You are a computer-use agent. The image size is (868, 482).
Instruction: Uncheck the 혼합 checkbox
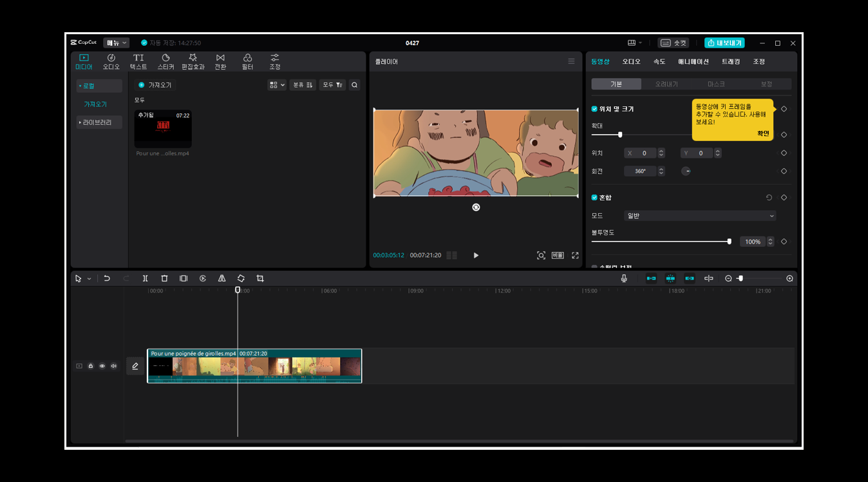pos(594,198)
